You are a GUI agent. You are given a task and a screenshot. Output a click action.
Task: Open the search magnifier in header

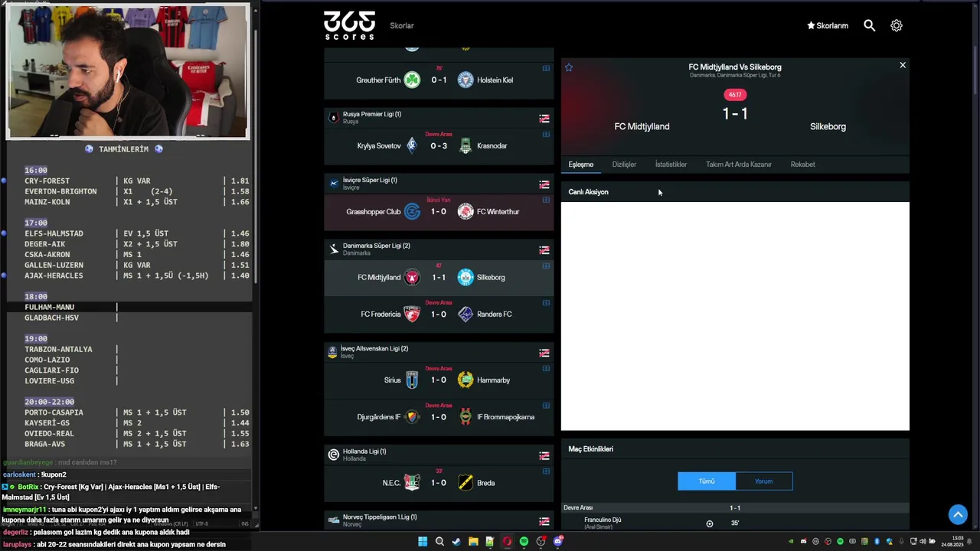[870, 25]
